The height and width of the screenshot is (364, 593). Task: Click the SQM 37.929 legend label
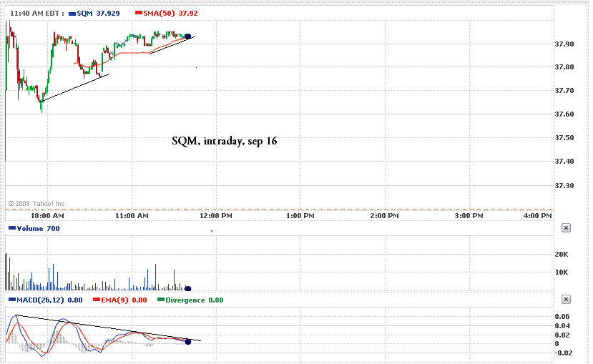coord(98,13)
